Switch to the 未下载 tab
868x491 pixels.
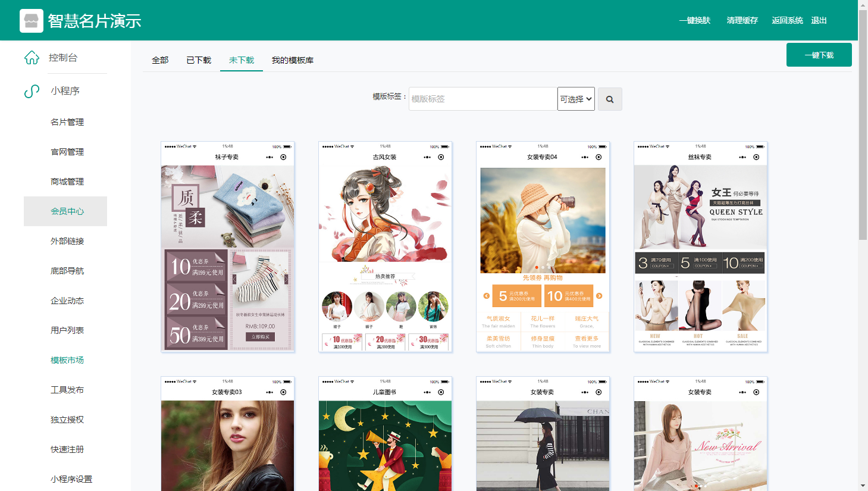coord(242,60)
